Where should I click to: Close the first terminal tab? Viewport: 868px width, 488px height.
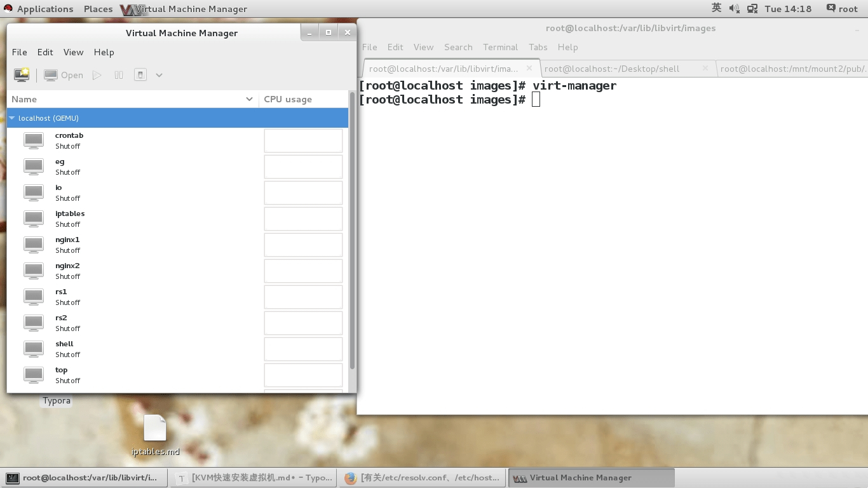[x=529, y=68]
